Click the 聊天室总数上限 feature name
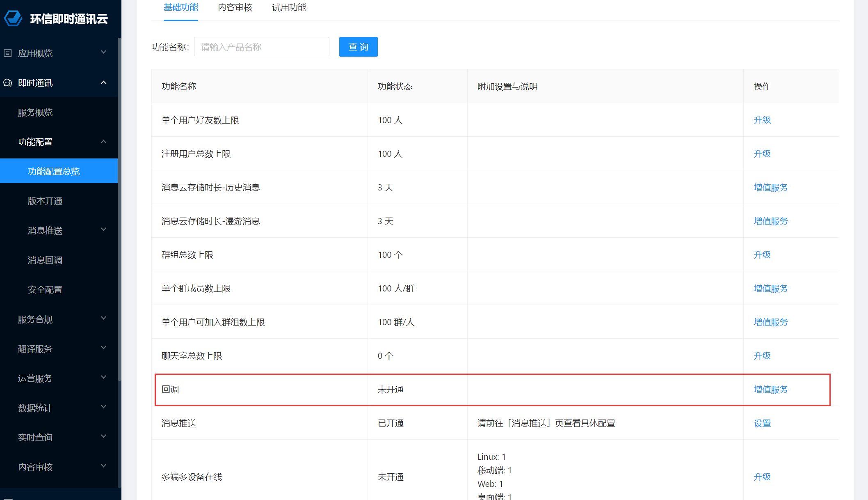 click(192, 356)
